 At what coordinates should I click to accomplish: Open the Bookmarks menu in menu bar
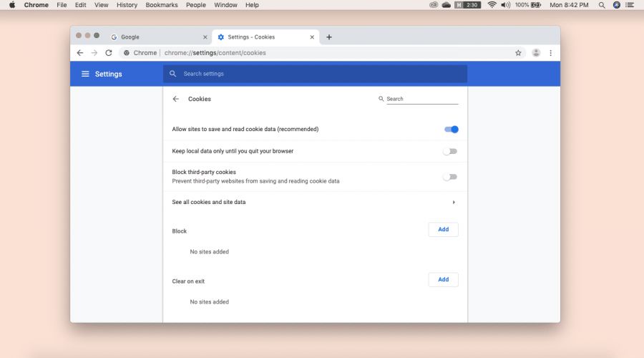161,5
